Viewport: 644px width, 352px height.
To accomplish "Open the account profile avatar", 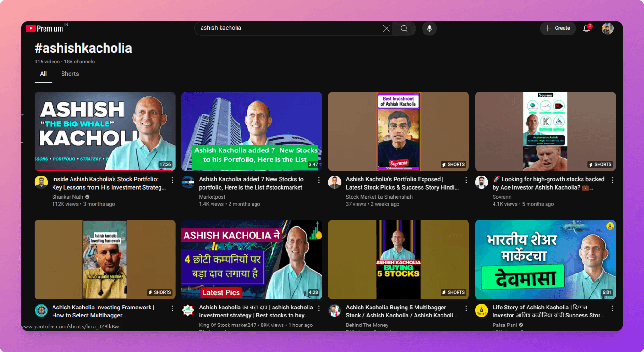I will 608,28.
